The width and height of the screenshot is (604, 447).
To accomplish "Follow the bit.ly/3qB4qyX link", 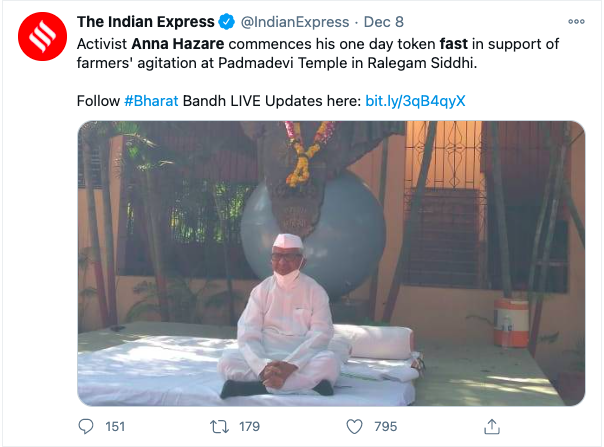I will coord(415,101).
